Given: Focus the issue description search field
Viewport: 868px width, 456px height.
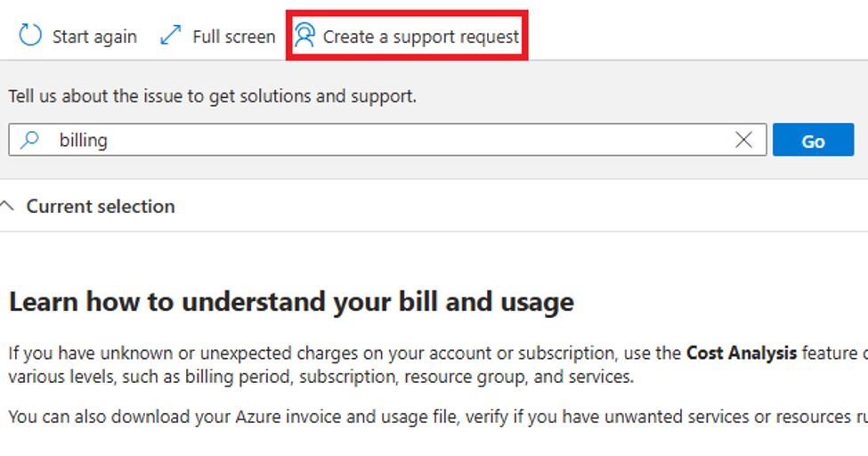Looking at the screenshot, I should click(x=387, y=140).
